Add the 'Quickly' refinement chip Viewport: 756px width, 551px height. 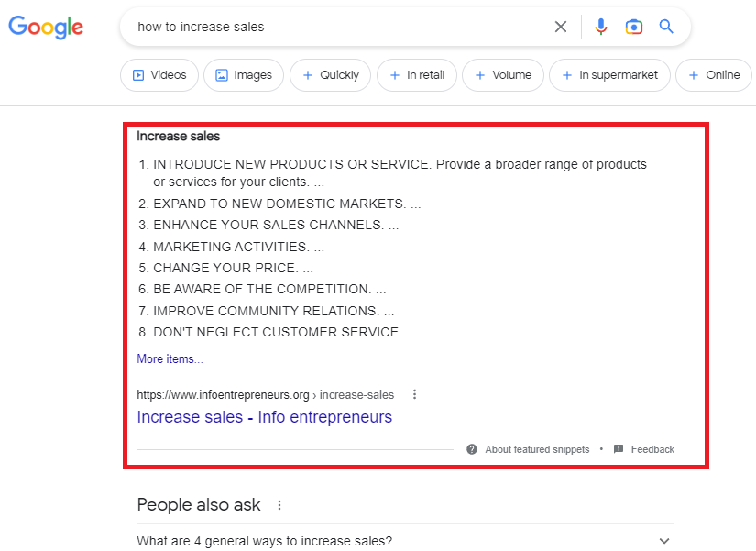coord(330,75)
